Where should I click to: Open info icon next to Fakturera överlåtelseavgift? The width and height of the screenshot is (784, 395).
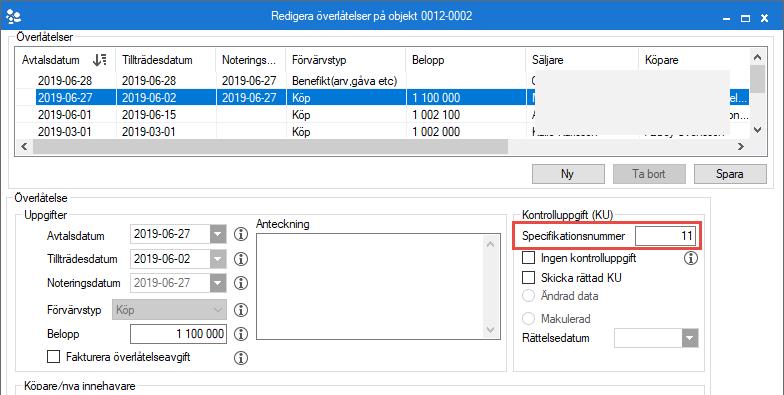tap(241, 358)
